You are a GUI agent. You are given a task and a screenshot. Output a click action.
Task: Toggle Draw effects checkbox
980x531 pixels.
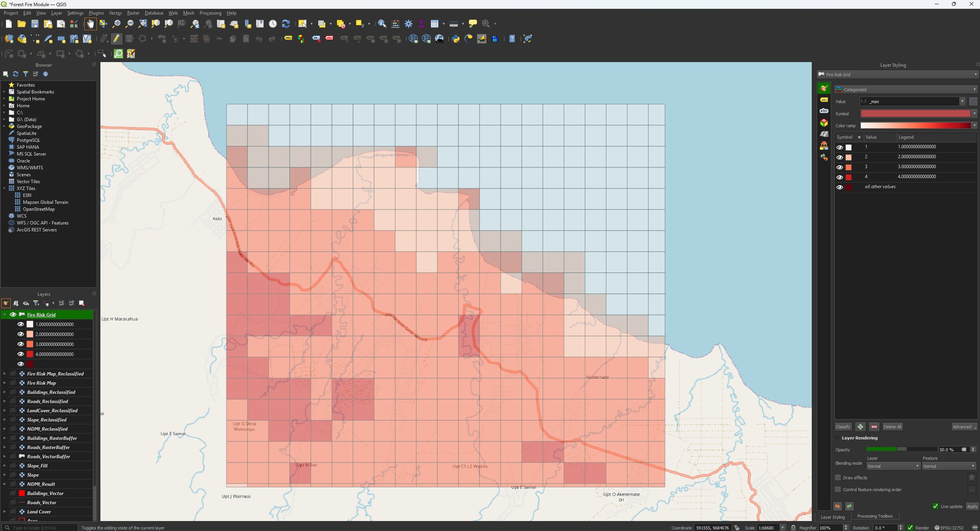[838, 477]
